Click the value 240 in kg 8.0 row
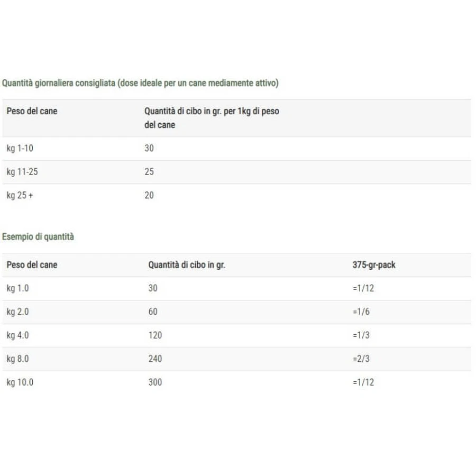The image size is (476, 476). click(x=155, y=359)
